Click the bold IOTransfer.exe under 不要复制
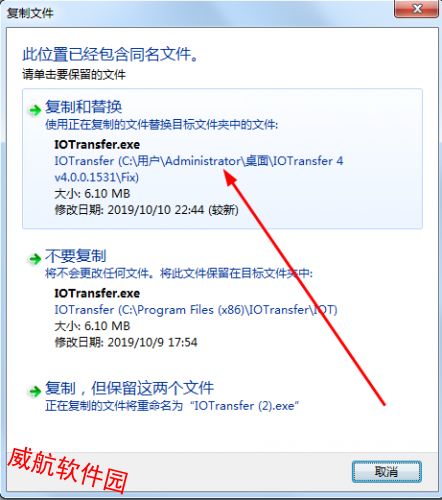Screen dimensions: 442x500 (97, 293)
